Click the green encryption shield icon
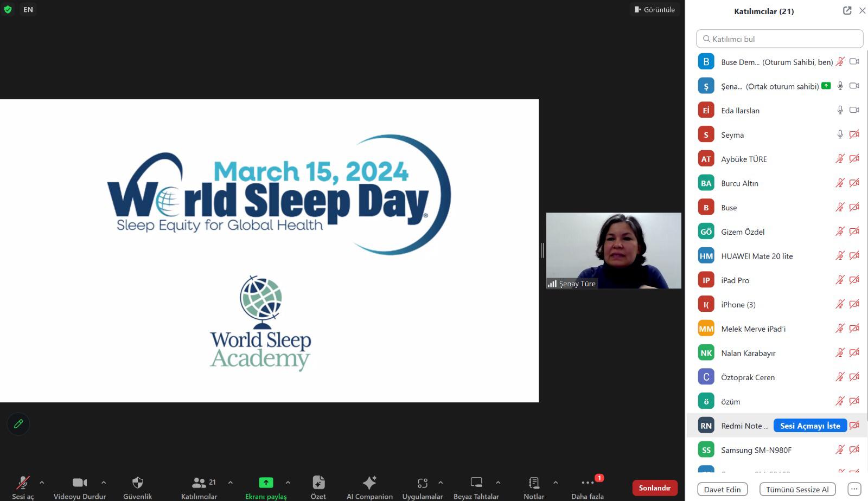Image resolution: width=868 pixels, height=501 pixels. [8, 10]
